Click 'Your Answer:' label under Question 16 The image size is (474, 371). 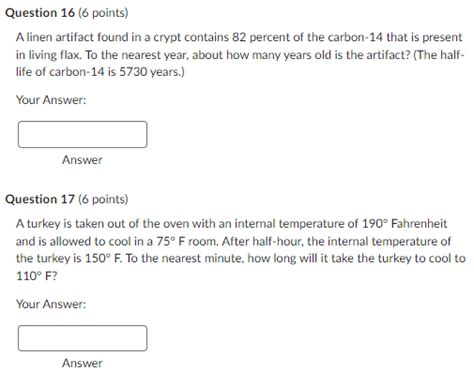[x=51, y=100]
